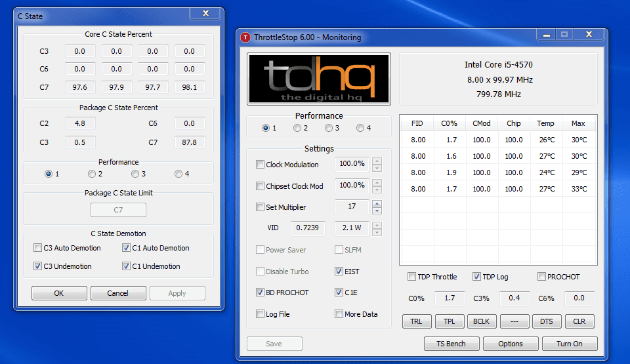Select Performance profile 4 in ThrottleStop

pos(360,128)
